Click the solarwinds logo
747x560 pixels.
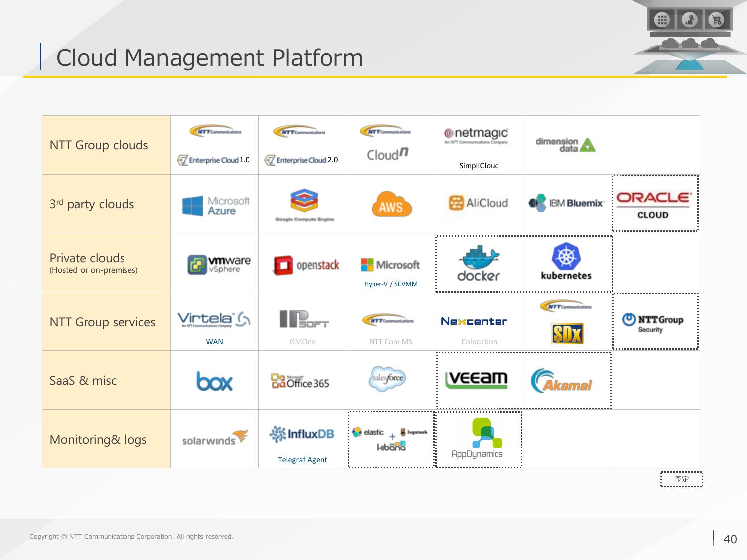[x=215, y=438]
